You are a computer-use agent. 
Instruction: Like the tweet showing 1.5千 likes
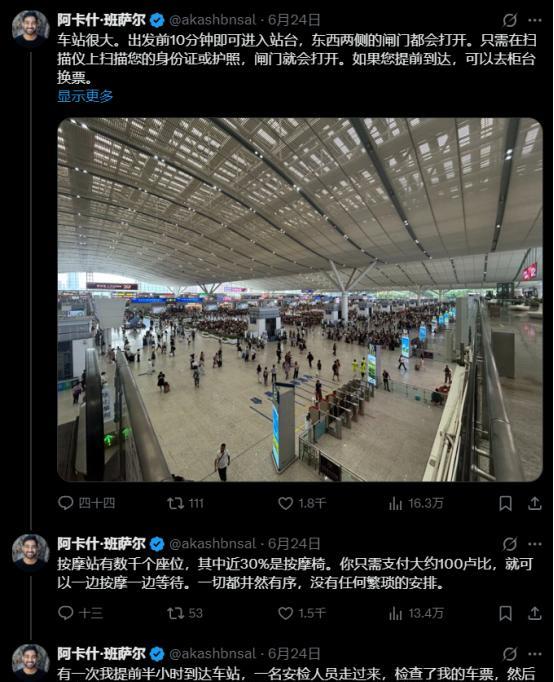click(x=302, y=613)
